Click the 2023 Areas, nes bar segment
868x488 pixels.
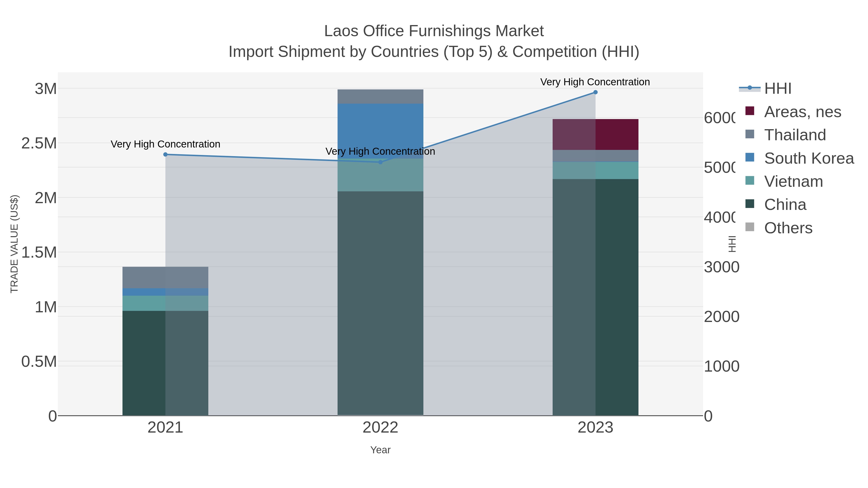(x=595, y=134)
